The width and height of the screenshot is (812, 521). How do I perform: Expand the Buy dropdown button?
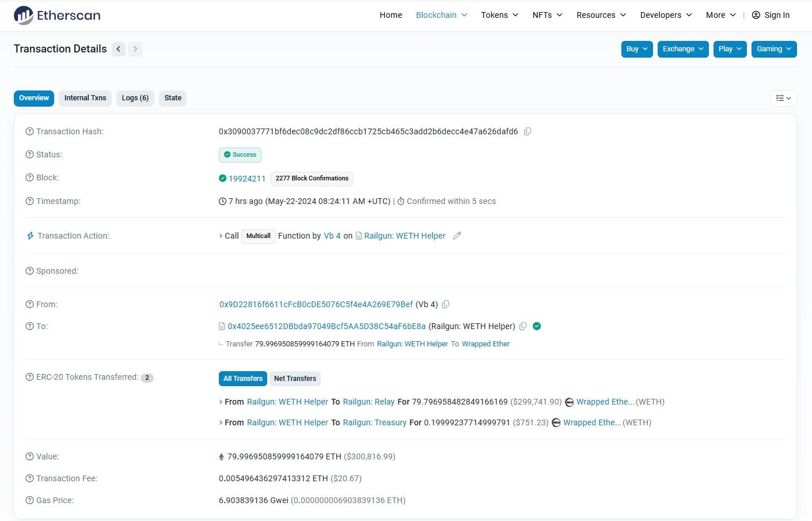637,49
